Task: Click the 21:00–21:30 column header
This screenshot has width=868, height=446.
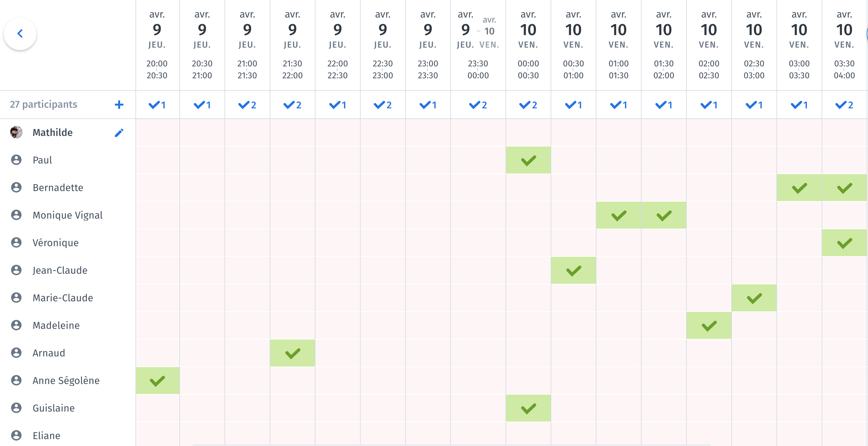Action: click(247, 45)
